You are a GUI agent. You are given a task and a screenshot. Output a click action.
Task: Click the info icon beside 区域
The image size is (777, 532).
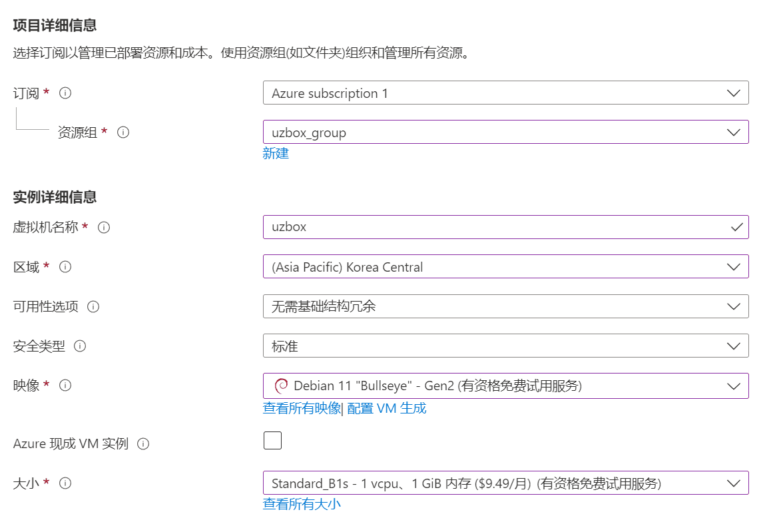65,267
